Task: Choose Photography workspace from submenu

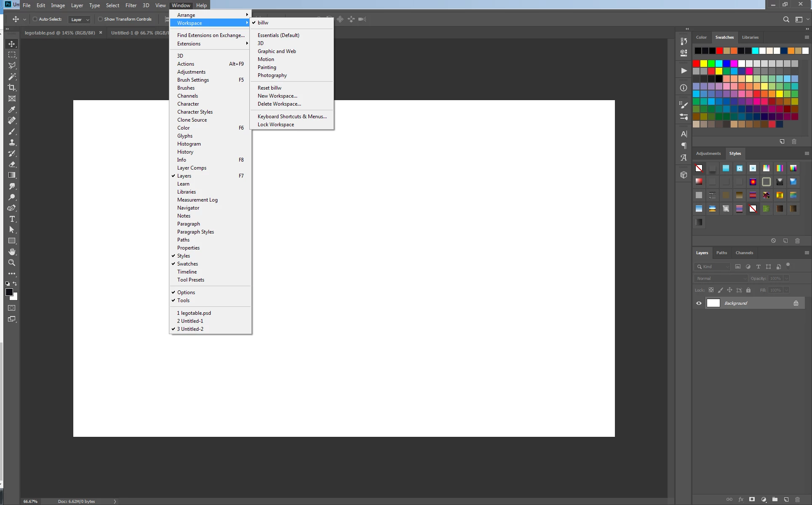Action: coord(272,75)
